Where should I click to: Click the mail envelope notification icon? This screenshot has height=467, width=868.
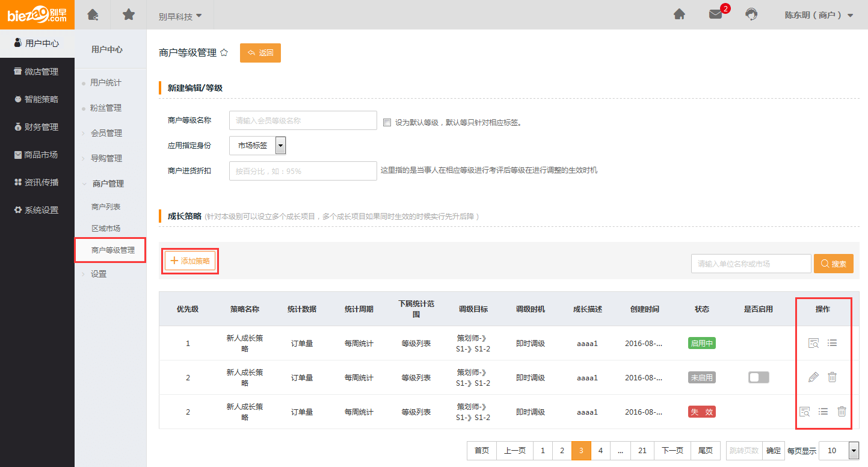[715, 14]
